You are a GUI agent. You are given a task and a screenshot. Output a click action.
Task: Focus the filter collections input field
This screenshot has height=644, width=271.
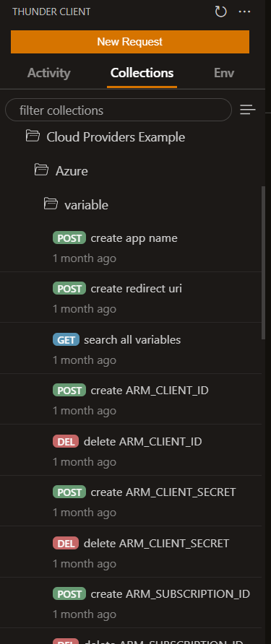click(119, 110)
